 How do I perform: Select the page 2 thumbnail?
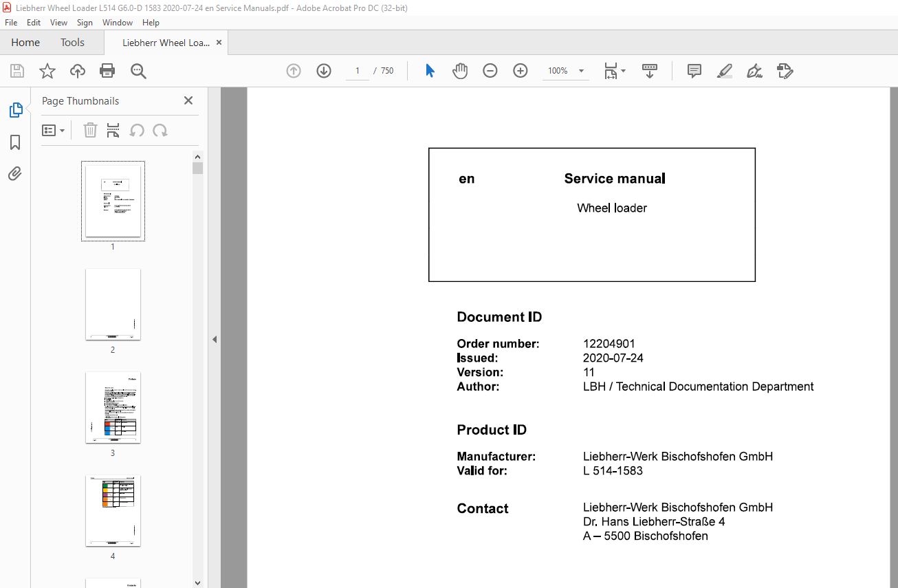click(x=113, y=304)
